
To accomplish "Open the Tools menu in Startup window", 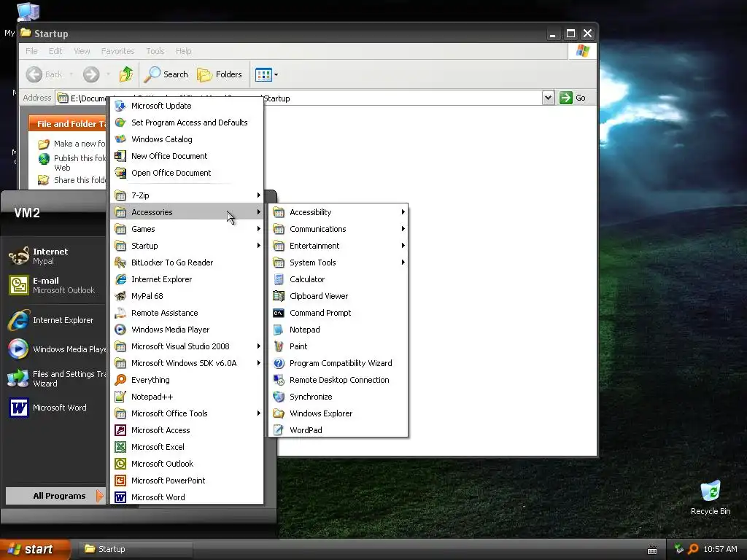I will pyautogui.click(x=155, y=51).
